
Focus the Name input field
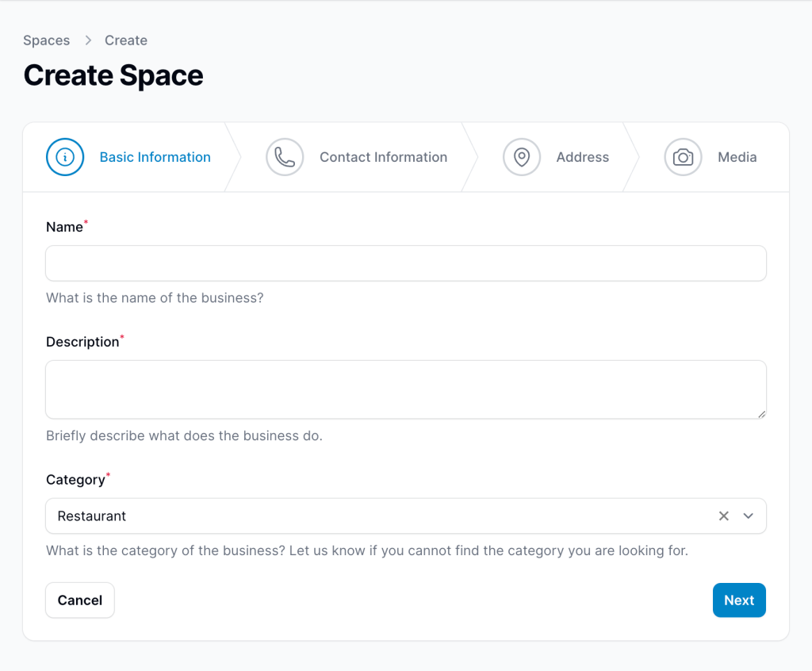point(406,263)
